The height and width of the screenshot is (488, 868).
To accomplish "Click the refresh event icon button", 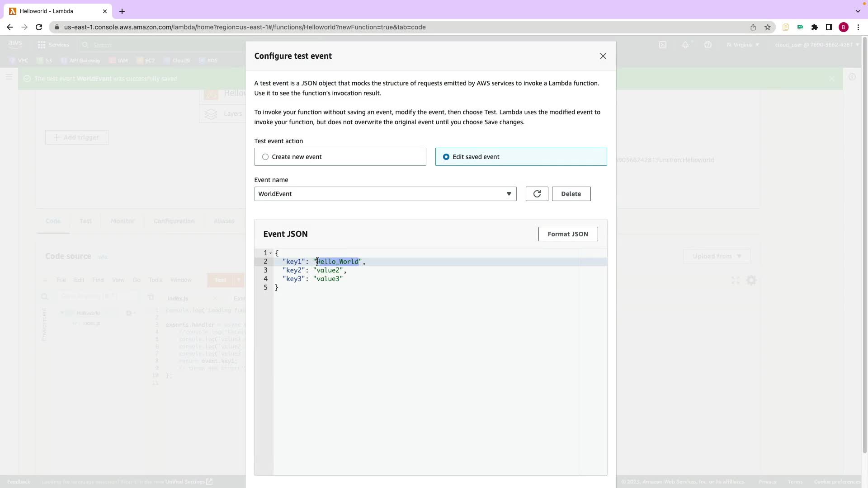I will coord(537,194).
